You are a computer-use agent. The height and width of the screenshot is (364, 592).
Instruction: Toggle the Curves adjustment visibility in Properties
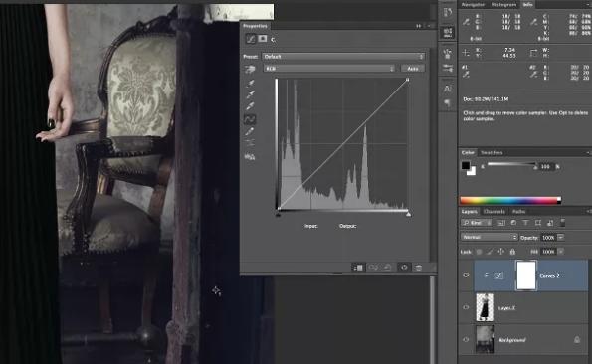click(x=404, y=268)
